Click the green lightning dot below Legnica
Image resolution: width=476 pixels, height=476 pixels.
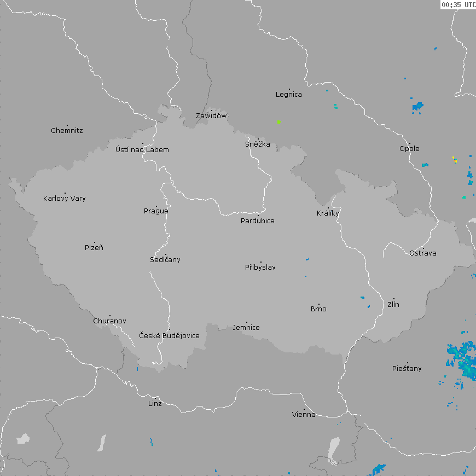point(278,121)
